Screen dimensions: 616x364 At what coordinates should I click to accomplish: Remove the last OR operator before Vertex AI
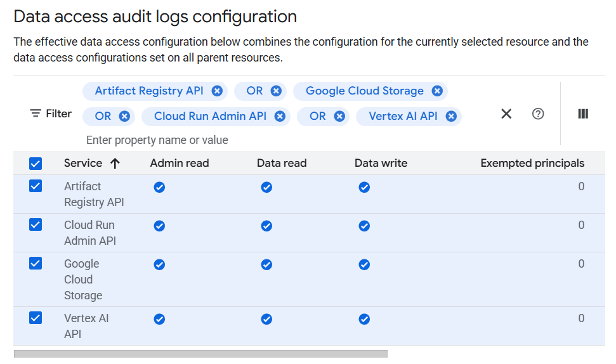[339, 116]
